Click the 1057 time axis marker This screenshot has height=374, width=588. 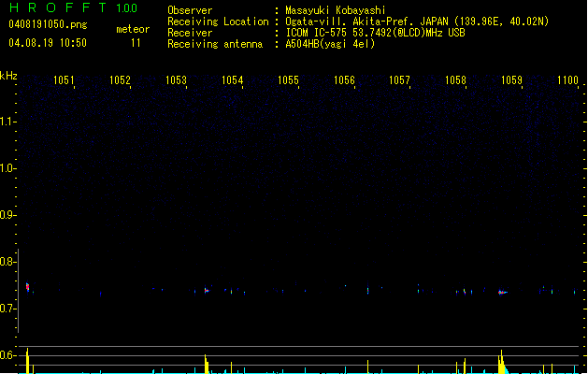point(399,79)
